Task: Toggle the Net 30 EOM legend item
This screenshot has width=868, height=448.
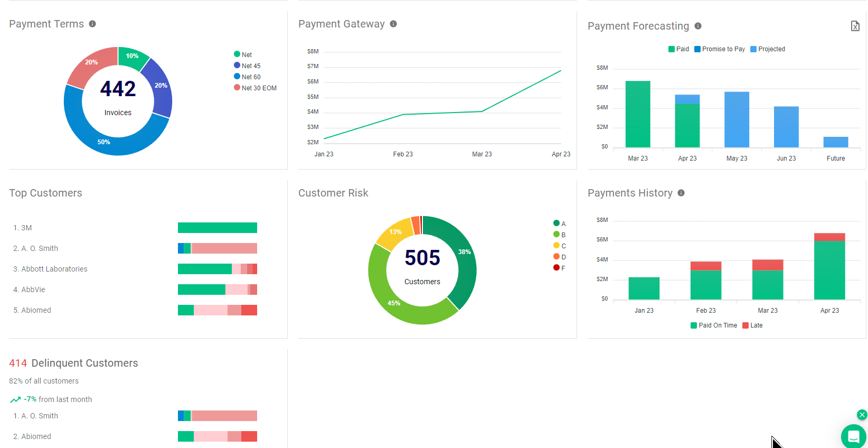Action: coord(255,88)
